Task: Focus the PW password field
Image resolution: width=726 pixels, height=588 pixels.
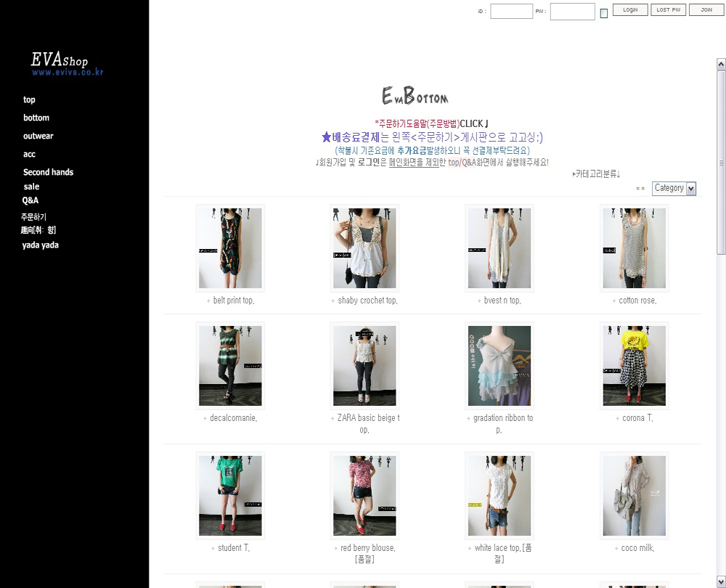Action: click(572, 12)
